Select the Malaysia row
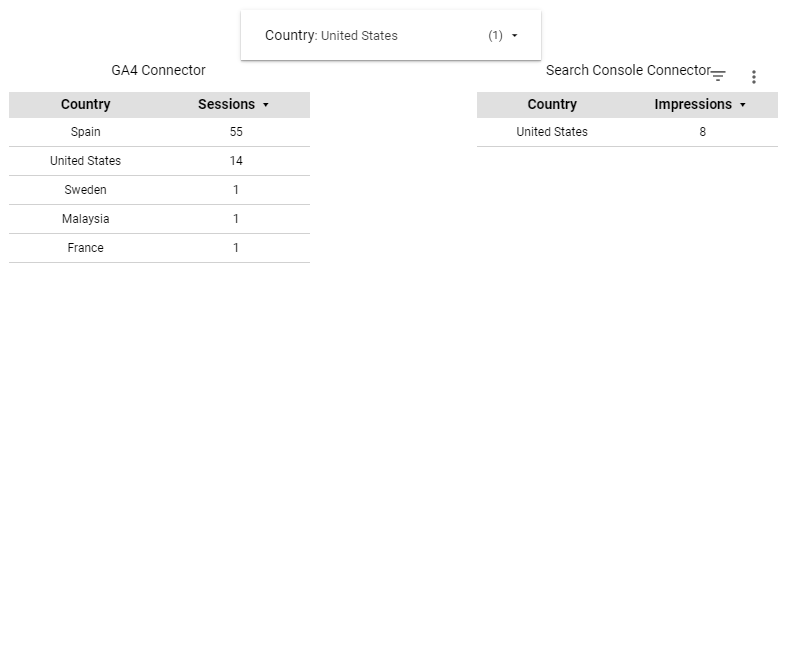The height and width of the screenshot is (650, 800). click(x=159, y=219)
